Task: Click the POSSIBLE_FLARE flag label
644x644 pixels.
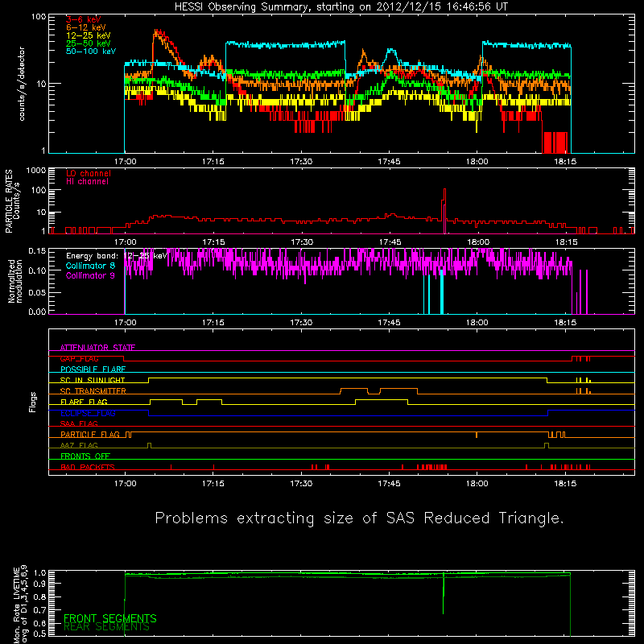Action: coord(93,369)
